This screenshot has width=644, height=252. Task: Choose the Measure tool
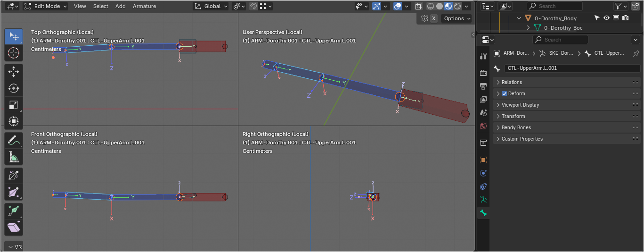click(14, 157)
